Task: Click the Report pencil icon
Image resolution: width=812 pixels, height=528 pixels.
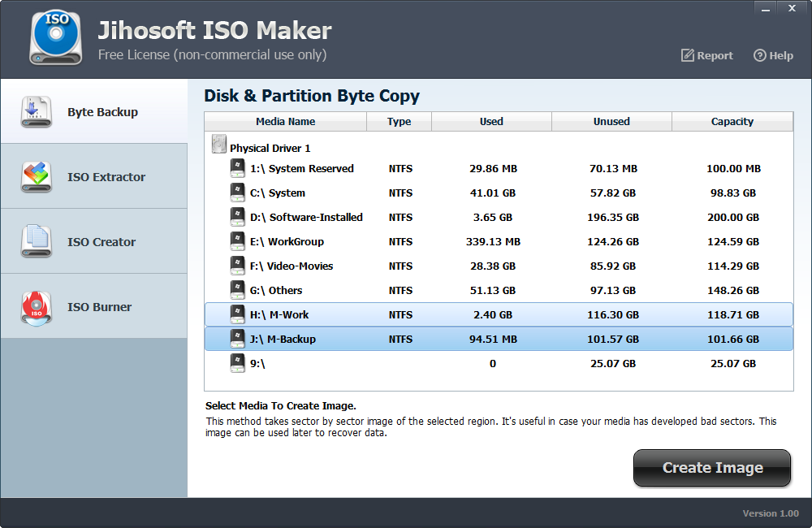Action: (687, 55)
